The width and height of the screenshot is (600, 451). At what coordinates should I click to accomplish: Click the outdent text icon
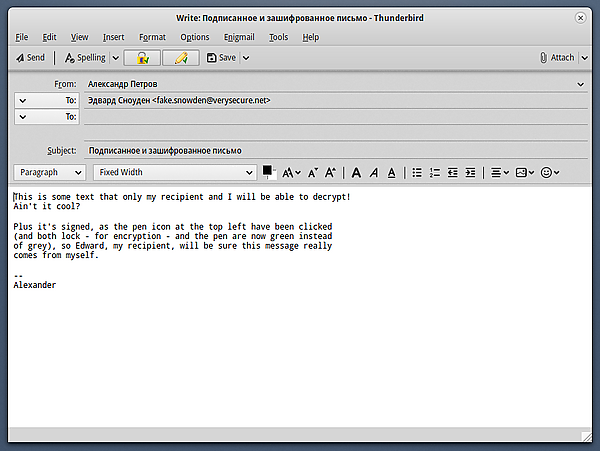453,173
